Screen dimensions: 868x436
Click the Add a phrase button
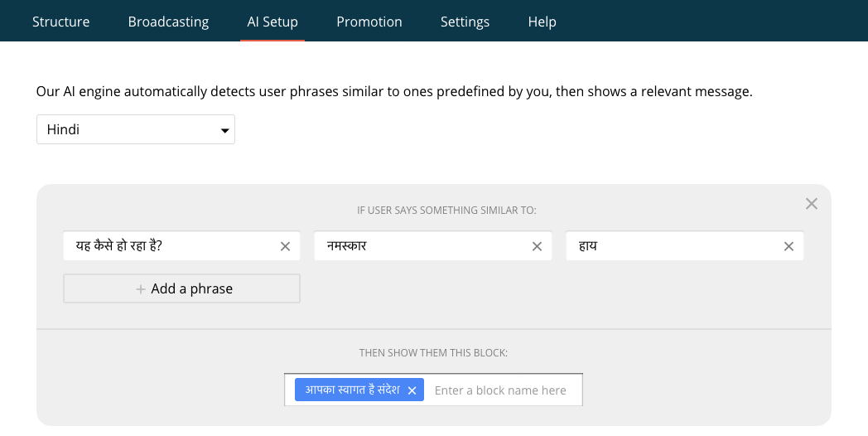[182, 288]
